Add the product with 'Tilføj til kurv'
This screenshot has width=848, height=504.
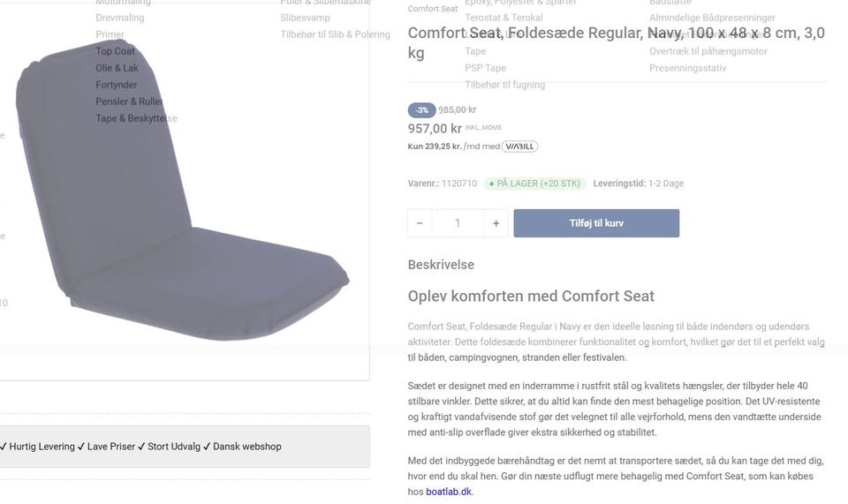pyautogui.click(x=596, y=223)
